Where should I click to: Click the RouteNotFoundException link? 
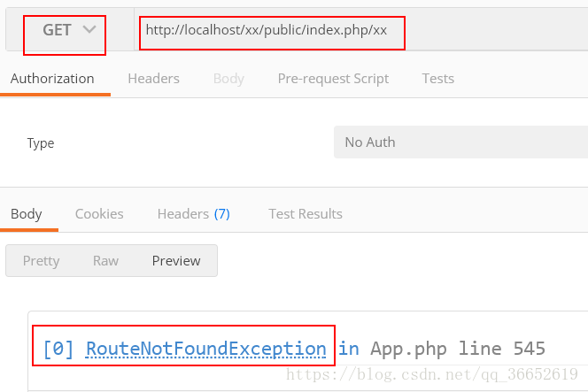coord(205,349)
